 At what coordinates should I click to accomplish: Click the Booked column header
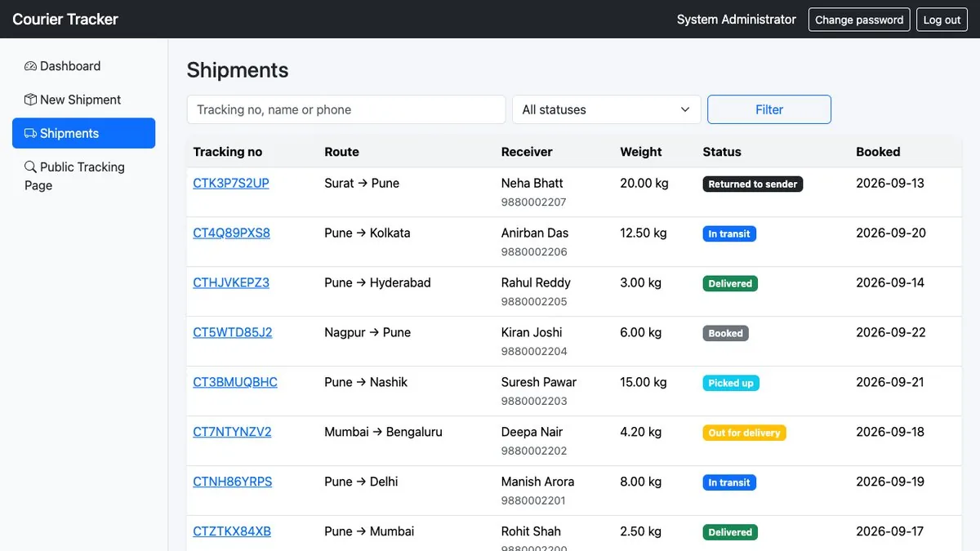[878, 152]
